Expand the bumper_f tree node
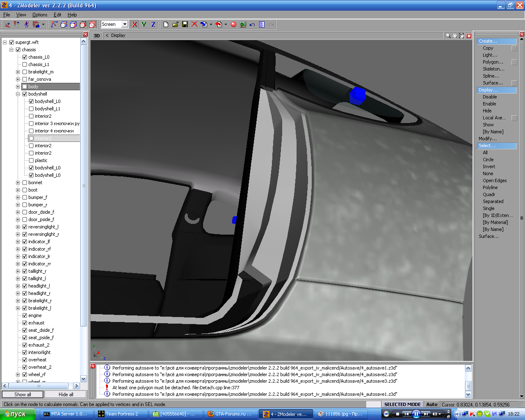 pos(18,197)
